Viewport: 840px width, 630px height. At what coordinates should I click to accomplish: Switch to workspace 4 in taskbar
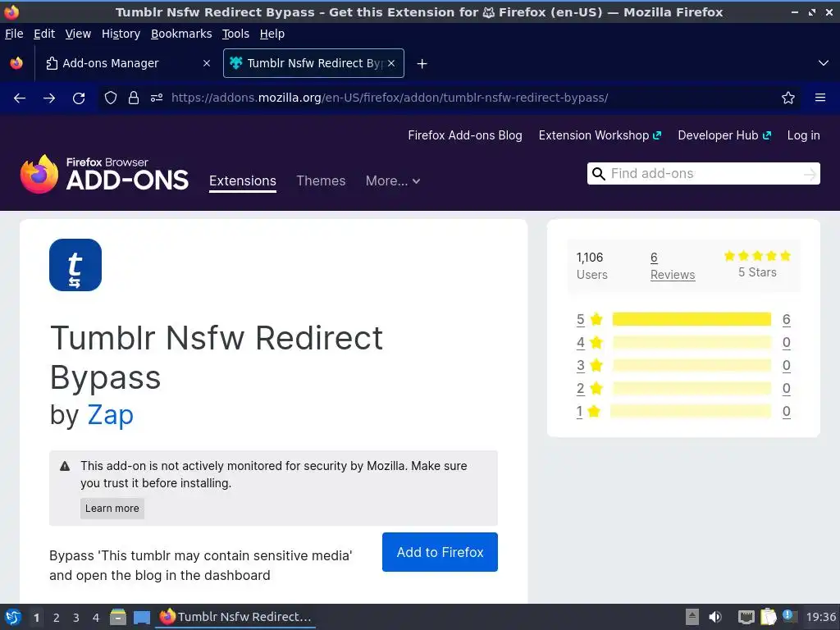click(96, 618)
